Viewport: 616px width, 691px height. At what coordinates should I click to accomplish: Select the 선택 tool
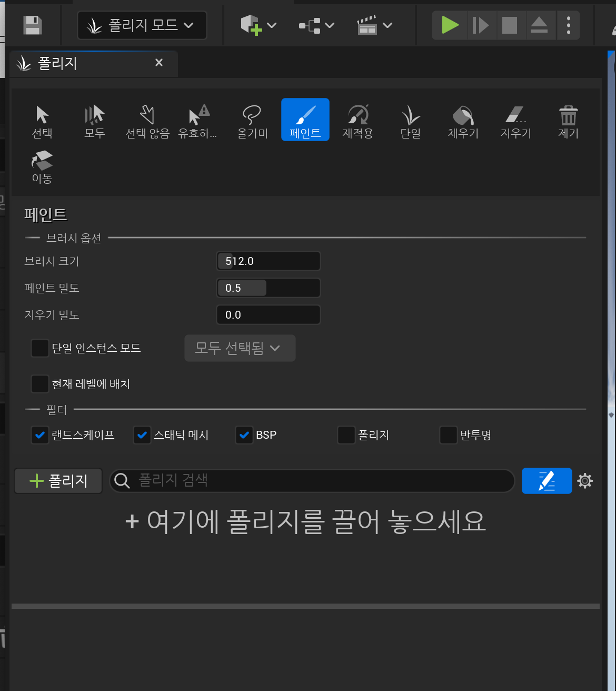[x=42, y=120]
